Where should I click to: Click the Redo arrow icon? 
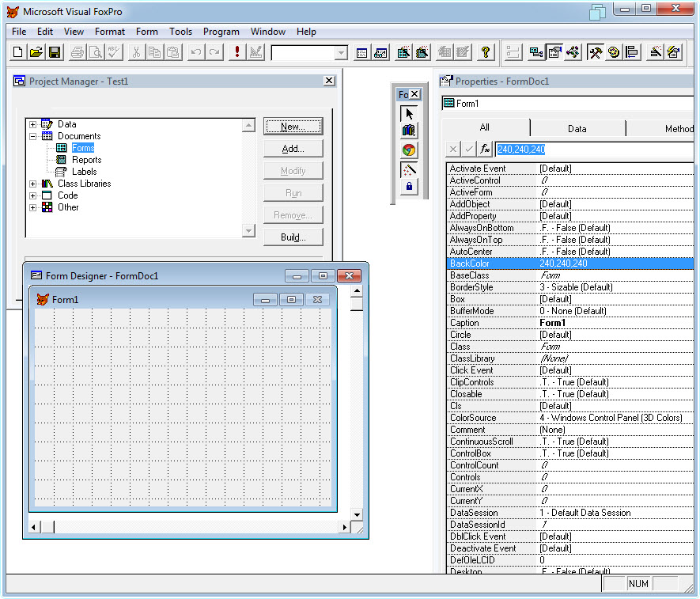[214, 53]
